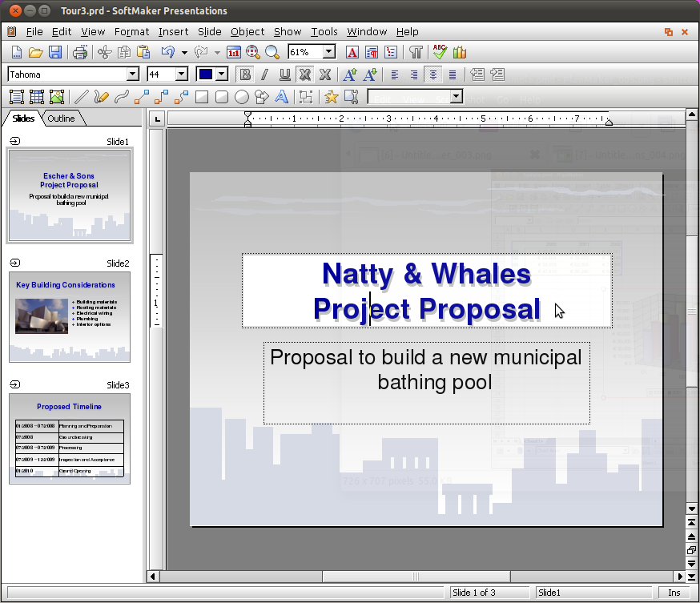
Task: Click the Ins mode indicator in status bar
Action: [x=674, y=593]
